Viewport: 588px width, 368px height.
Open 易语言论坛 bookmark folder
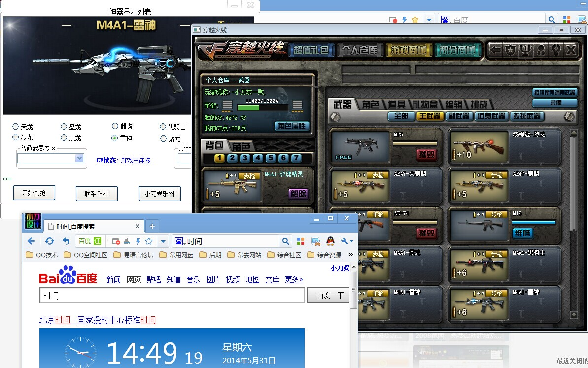[x=134, y=255]
